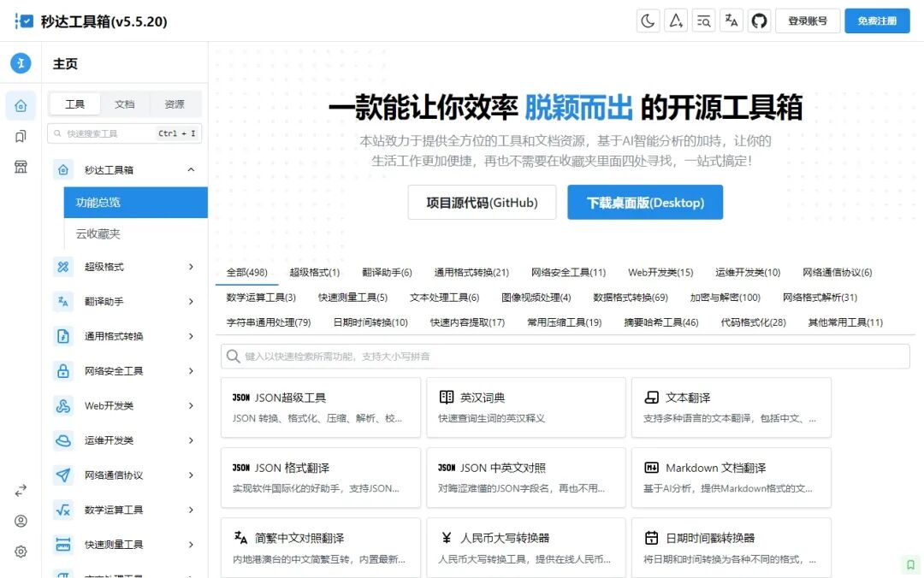
Task: Open the JSON 格式翻译 card
Action: click(x=321, y=477)
